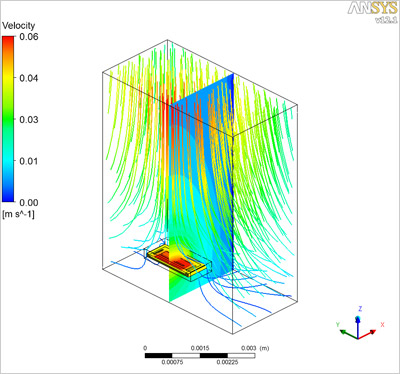Click the 0.03 legend value label
The width and height of the screenshot is (400, 374).
click(29, 119)
